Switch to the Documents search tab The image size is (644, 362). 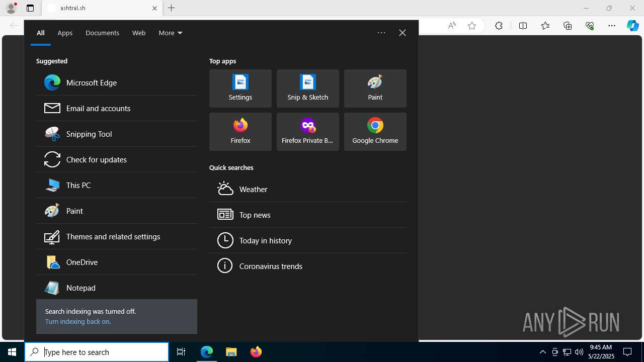pos(102,33)
